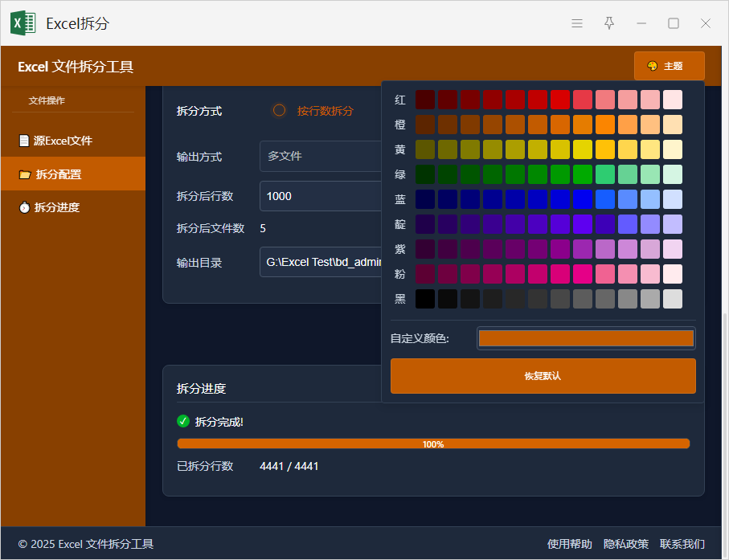
Task: Click the 100% progress bar
Action: [433, 444]
